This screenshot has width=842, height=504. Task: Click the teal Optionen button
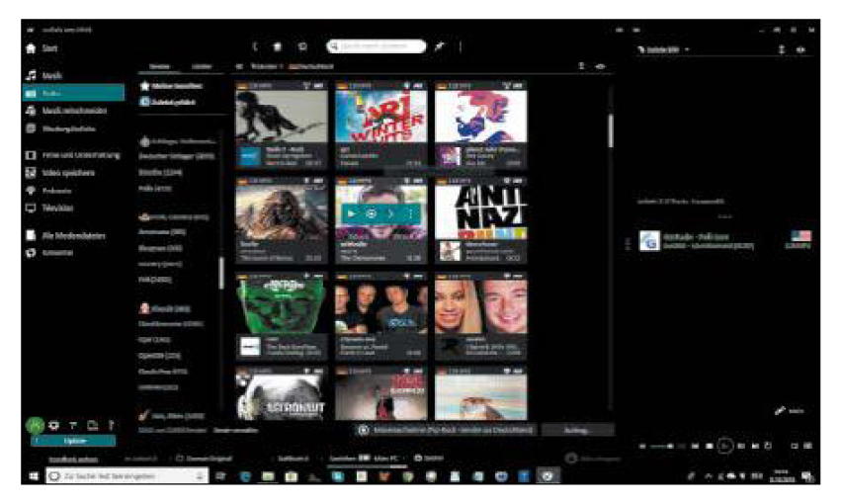[x=73, y=441]
